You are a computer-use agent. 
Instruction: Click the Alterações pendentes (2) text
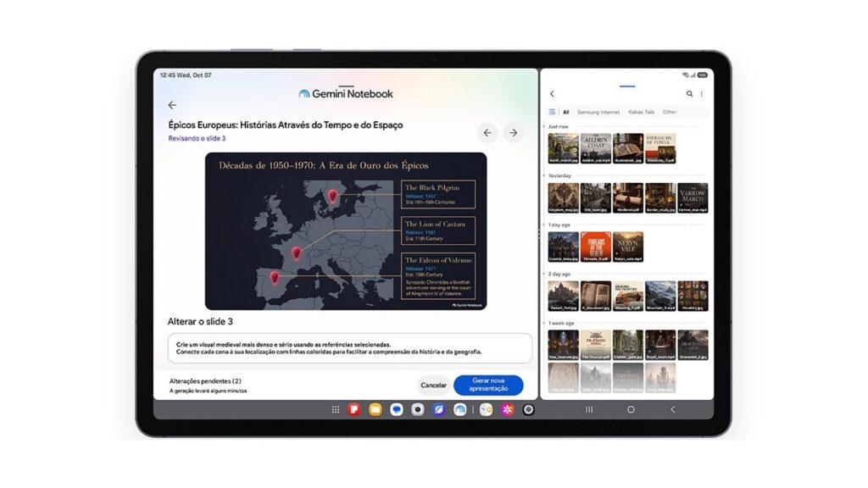pyautogui.click(x=205, y=380)
